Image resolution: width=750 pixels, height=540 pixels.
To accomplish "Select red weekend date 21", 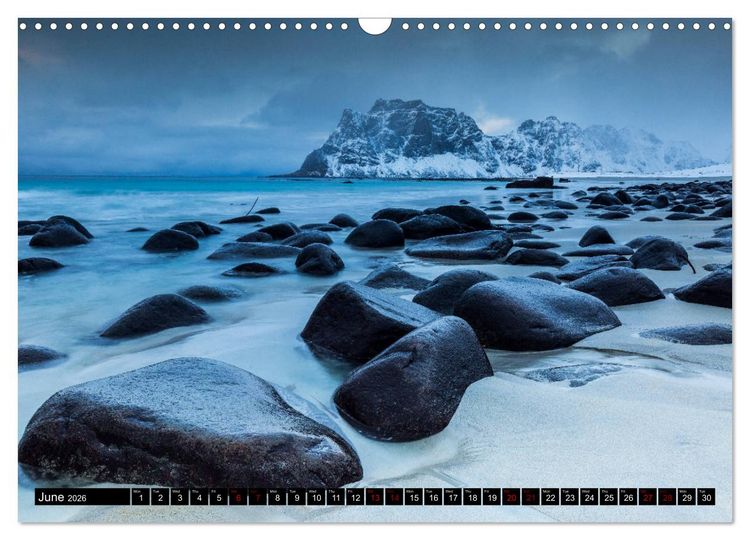I will tap(531, 496).
